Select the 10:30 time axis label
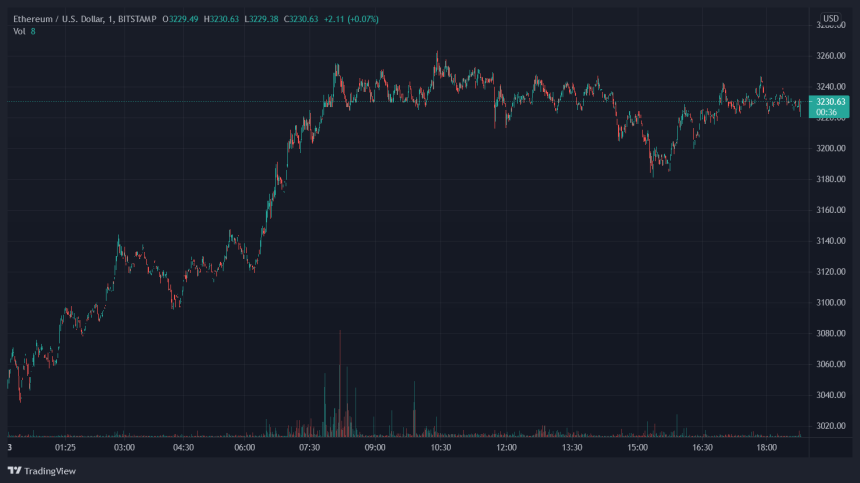The width and height of the screenshot is (860, 483). 441,449
